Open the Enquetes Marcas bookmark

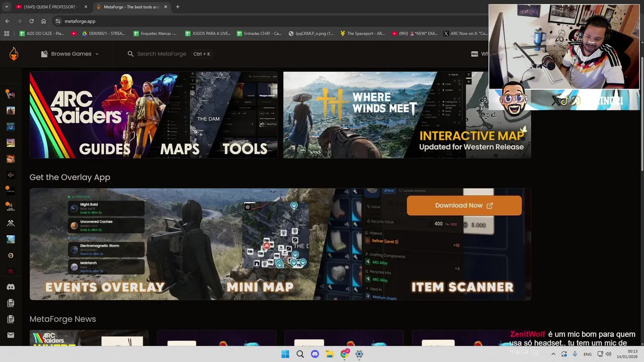pyautogui.click(x=155, y=34)
